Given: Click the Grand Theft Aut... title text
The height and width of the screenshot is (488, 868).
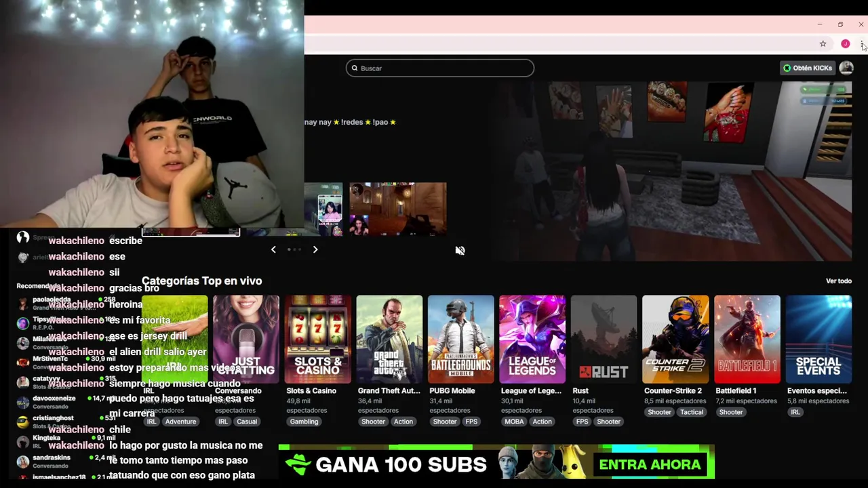Looking at the screenshot, I should [389, 391].
